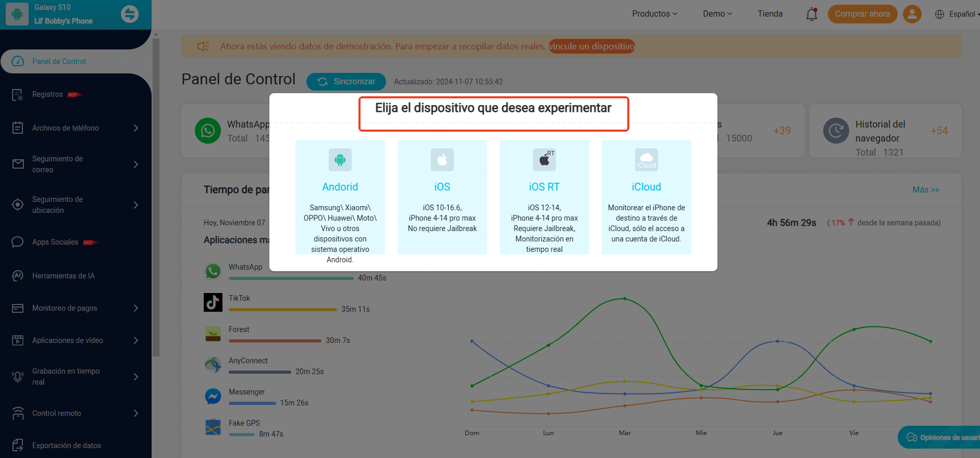
Task: Click the Comprar ahora button
Action: click(862, 14)
